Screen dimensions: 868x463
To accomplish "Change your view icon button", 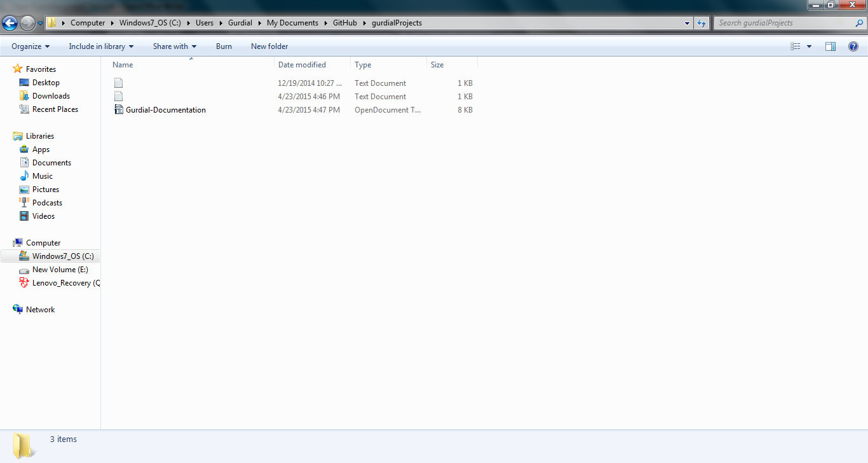I will (796, 46).
